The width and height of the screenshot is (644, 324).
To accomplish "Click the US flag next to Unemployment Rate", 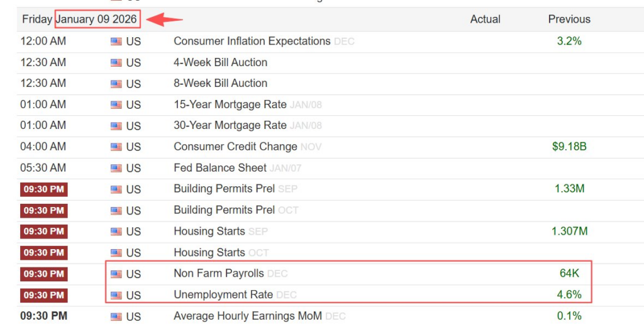I will pyautogui.click(x=116, y=295).
